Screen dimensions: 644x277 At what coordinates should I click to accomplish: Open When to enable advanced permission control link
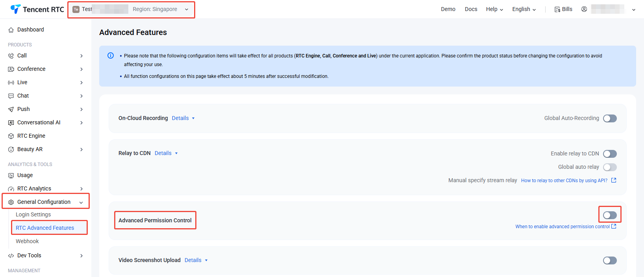click(x=563, y=227)
